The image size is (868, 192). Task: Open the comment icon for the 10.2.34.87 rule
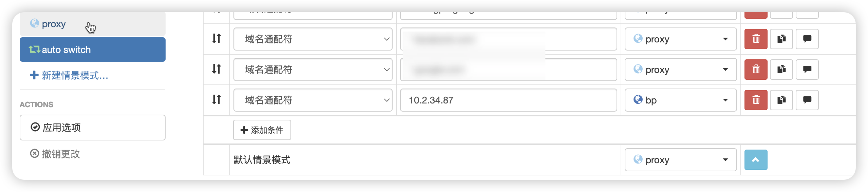(807, 100)
